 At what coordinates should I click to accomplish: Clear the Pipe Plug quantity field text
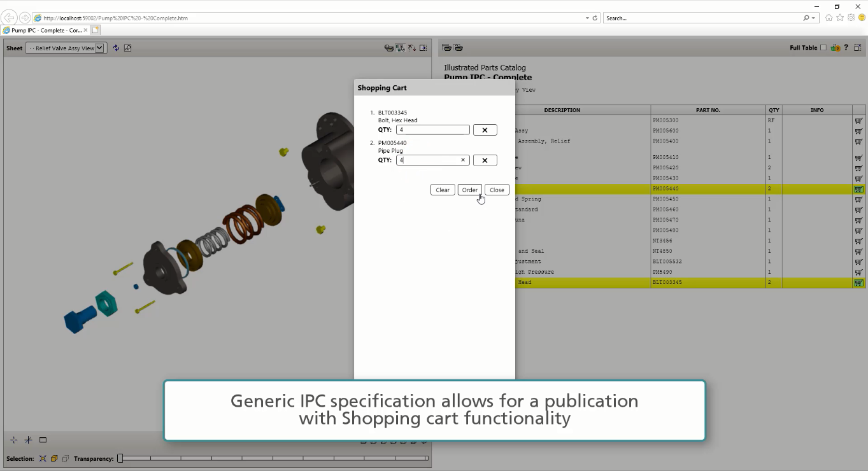(x=463, y=160)
